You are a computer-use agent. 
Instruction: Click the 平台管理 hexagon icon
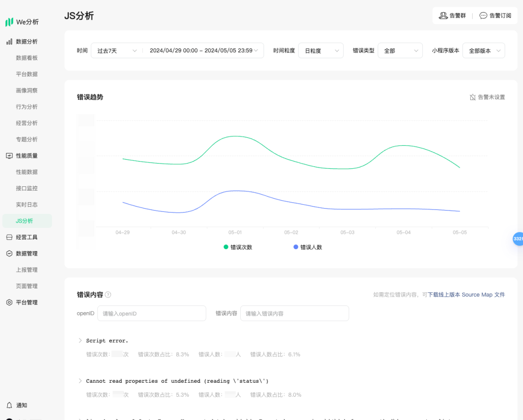tap(9, 302)
